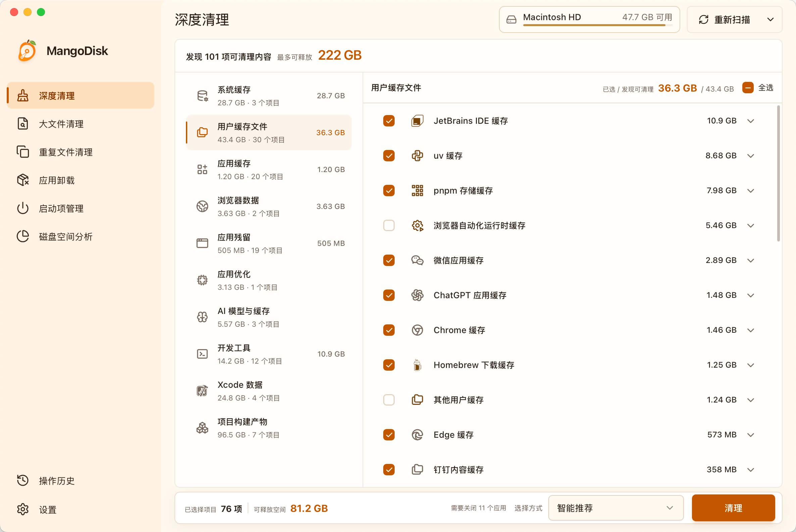Select the 浏览器数据 category
This screenshot has height=532, width=796.
click(x=269, y=206)
